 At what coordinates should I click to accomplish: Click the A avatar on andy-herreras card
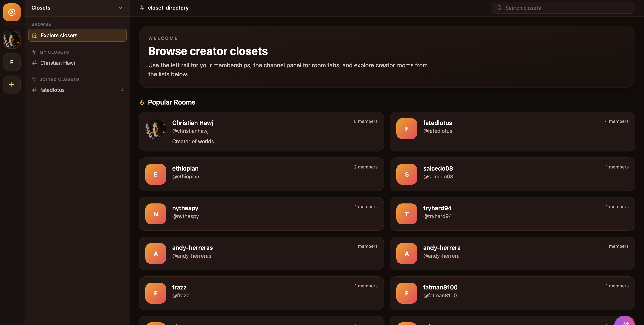156,254
